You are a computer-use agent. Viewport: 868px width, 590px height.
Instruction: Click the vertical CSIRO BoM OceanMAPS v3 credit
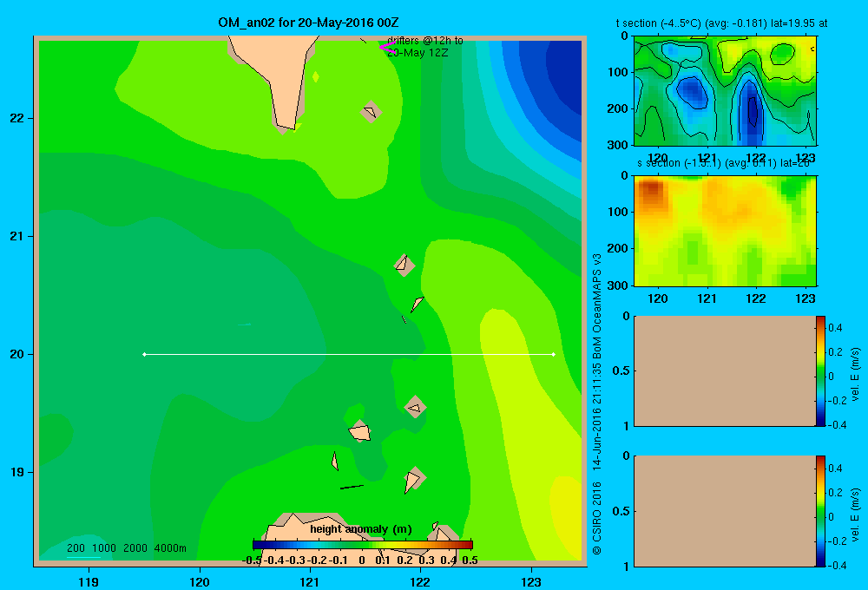597,404
